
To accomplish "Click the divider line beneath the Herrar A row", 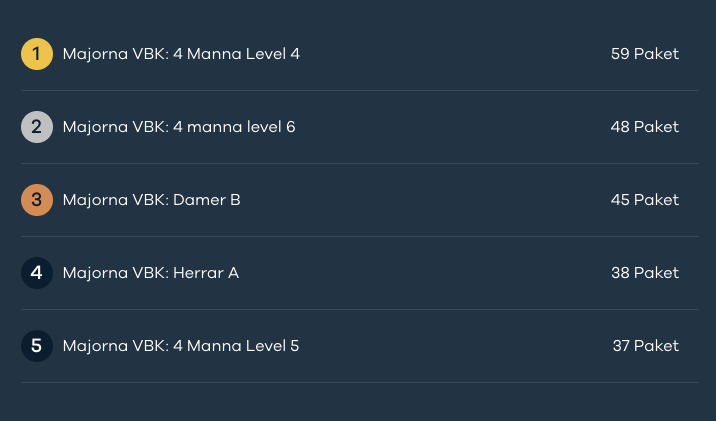I will (x=360, y=310).
